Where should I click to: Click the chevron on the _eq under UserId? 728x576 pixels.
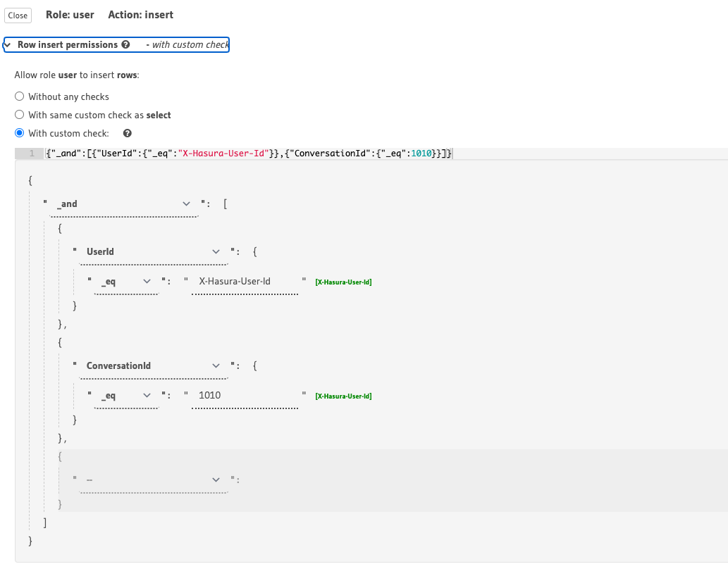point(147,281)
